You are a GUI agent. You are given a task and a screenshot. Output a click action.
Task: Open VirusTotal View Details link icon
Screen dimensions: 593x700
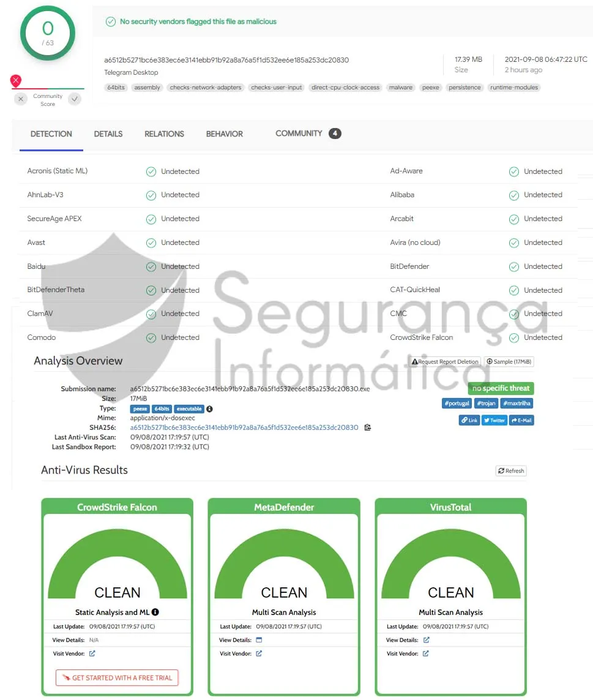tap(426, 640)
